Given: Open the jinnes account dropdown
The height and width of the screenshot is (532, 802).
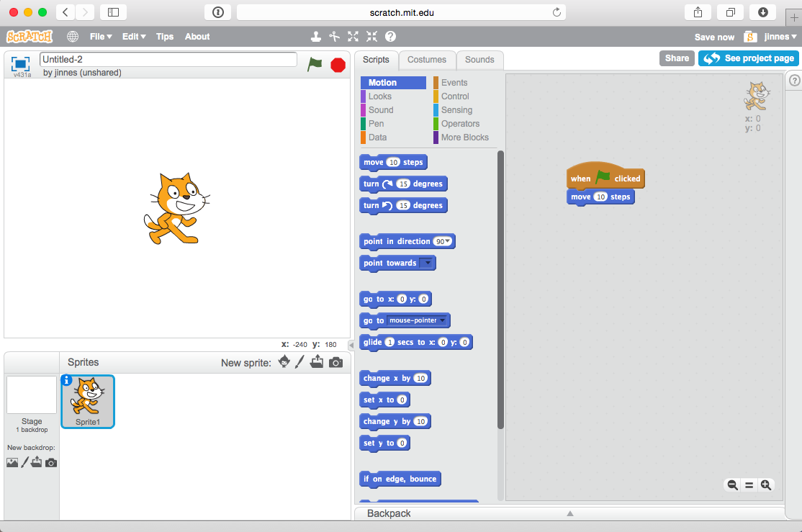Looking at the screenshot, I should tap(779, 36).
